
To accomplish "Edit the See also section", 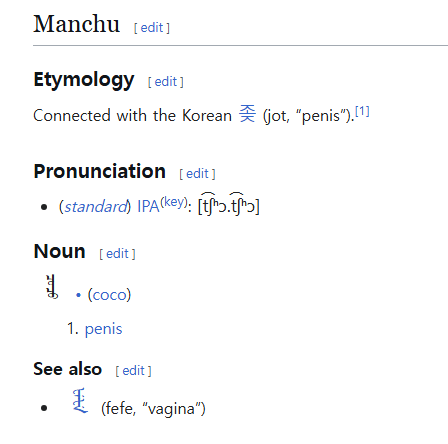I will [x=134, y=371].
